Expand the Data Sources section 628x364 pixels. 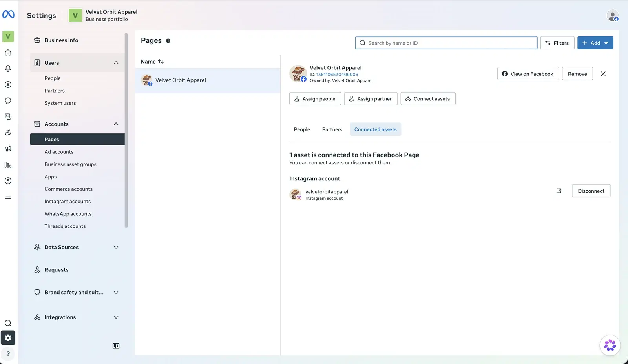coord(116,248)
